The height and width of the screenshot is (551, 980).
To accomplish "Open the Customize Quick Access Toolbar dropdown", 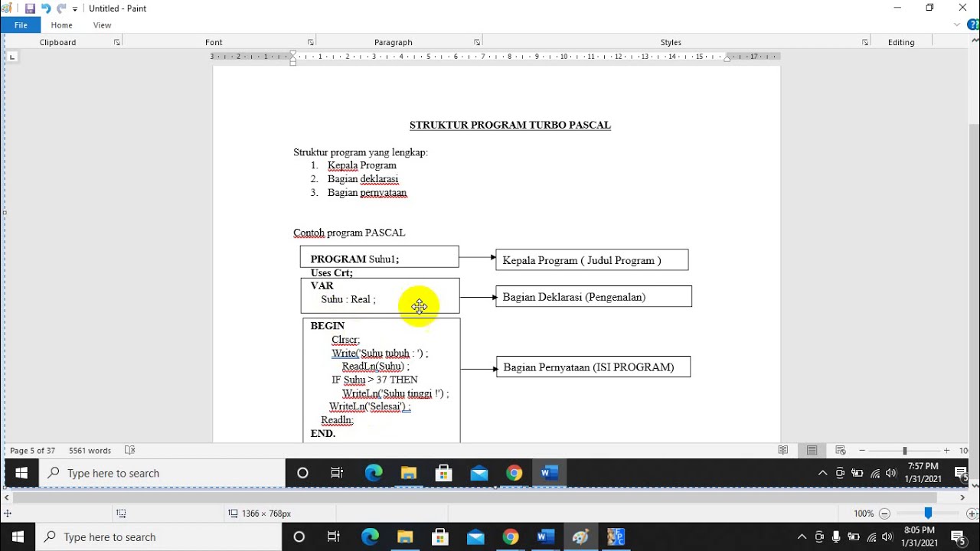I will pos(75,9).
